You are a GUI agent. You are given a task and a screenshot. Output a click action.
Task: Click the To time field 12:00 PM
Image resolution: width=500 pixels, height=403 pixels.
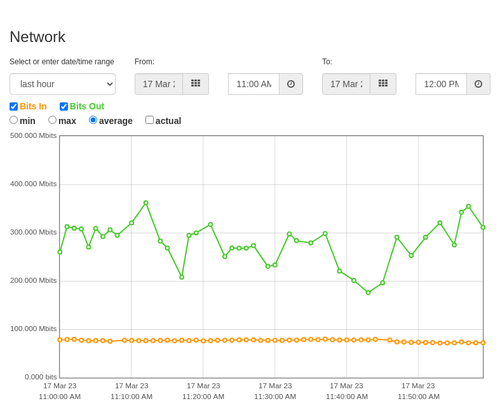click(441, 84)
